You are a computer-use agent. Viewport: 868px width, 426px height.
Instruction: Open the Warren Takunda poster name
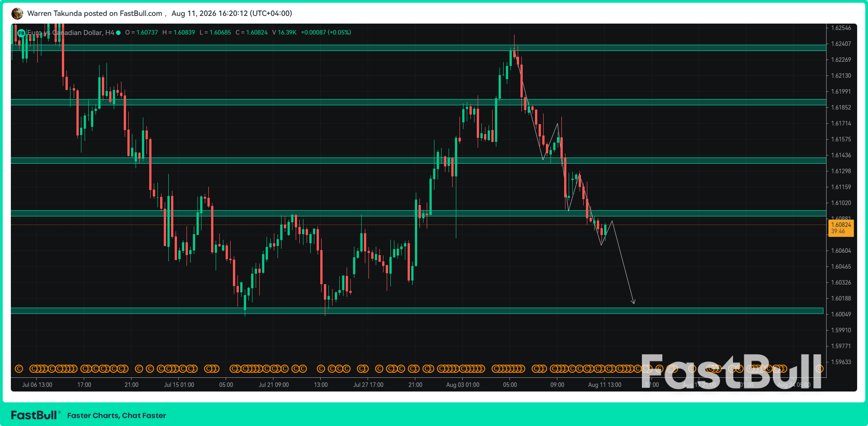[55, 14]
